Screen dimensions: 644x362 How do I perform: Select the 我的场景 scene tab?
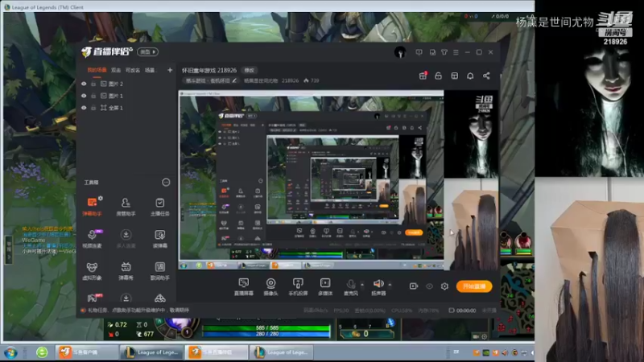pyautogui.click(x=97, y=70)
